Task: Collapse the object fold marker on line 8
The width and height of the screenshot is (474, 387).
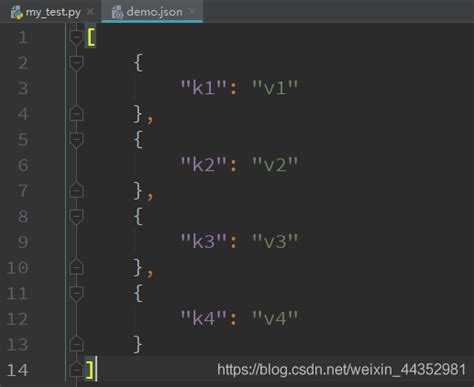Action: click(76, 216)
